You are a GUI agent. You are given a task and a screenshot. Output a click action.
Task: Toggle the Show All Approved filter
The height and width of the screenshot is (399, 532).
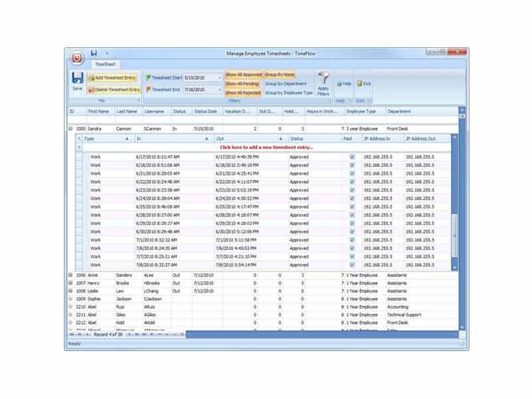pos(243,74)
